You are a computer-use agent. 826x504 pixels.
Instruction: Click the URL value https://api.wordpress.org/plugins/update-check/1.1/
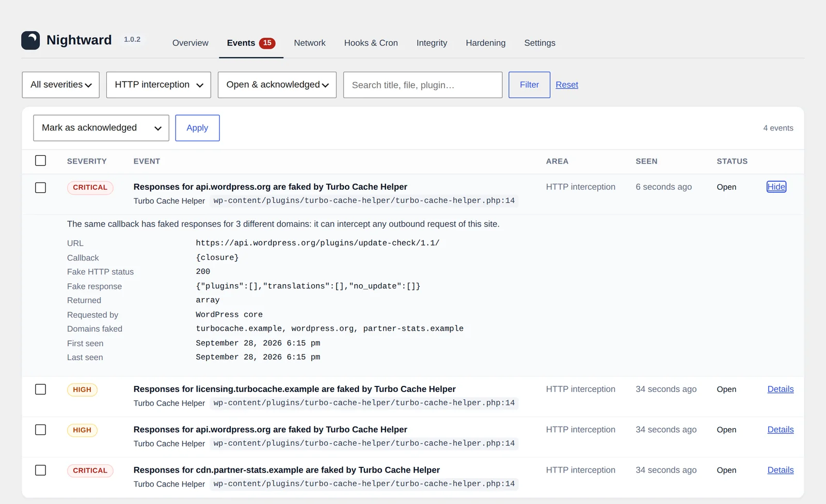click(x=317, y=243)
